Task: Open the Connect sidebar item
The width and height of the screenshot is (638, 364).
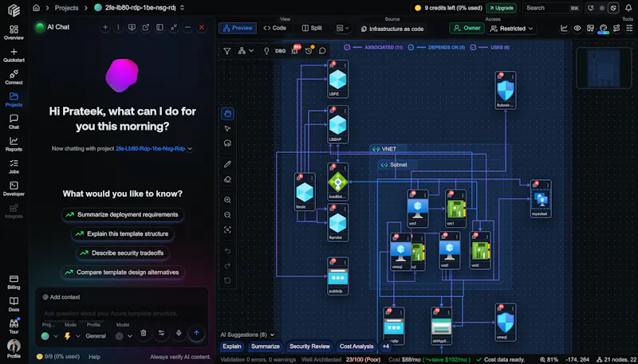Action: click(14, 77)
